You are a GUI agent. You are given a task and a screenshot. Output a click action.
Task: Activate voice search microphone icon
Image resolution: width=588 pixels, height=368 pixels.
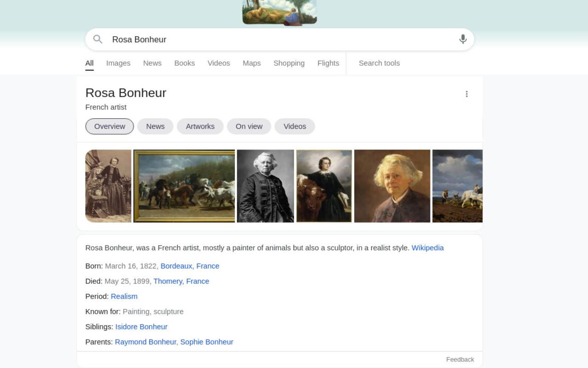[x=463, y=39]
